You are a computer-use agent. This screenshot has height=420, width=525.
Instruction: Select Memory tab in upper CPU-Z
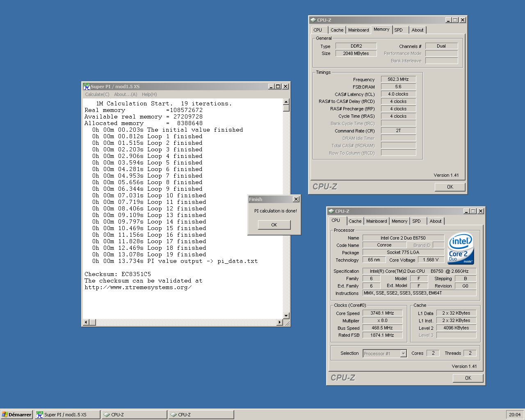tap(381, 30)
